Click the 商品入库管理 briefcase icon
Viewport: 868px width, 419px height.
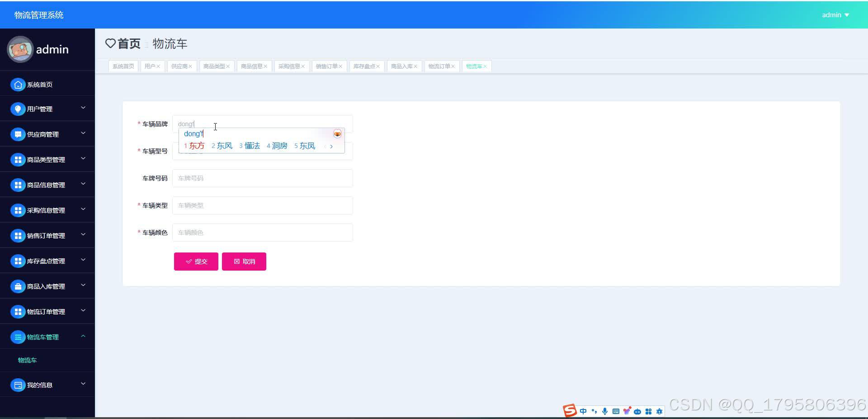pos(18,286)
